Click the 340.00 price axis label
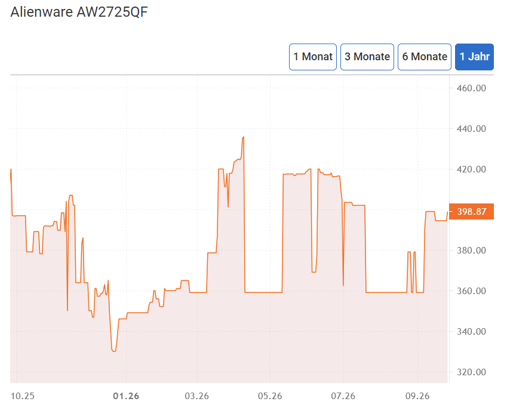This screenshot has width=507, height=420. 471,332
